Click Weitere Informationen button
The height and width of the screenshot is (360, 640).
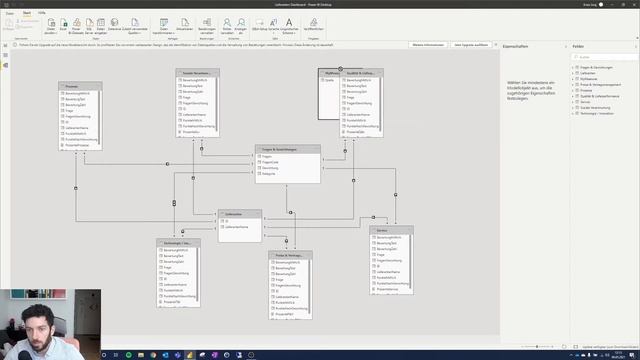point(428,45)
